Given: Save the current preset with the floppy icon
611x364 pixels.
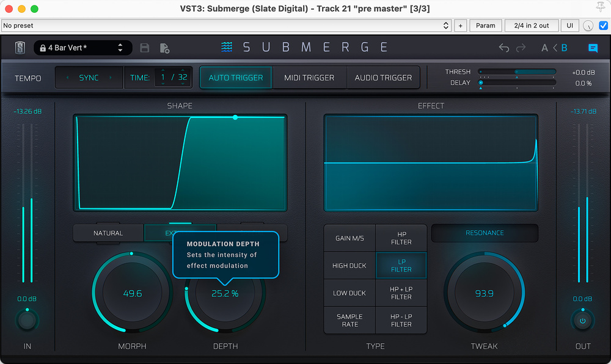Looking at the screenshot, I should click(145, 48).
